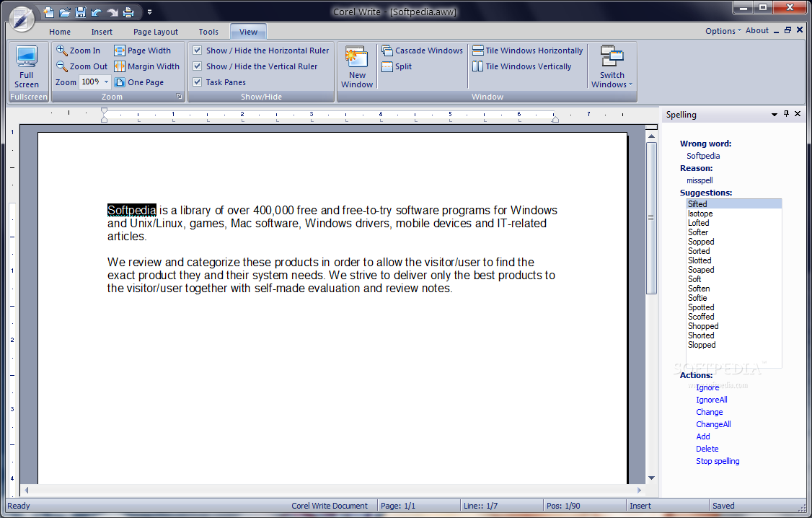The height and width of the screenshot is (518, 812).
Task: Enter Full Screen mode
Action: point(27,67)
